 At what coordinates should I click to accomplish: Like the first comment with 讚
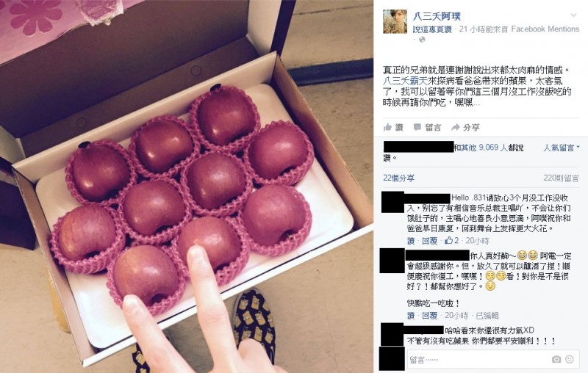(411, 241)
